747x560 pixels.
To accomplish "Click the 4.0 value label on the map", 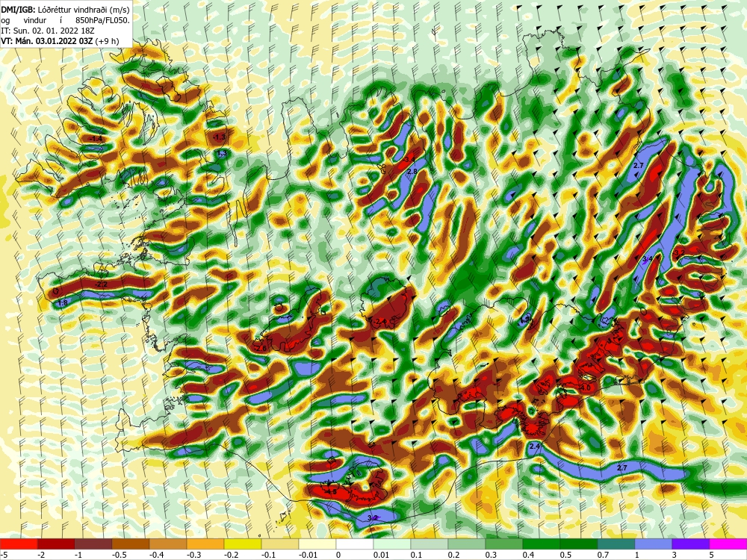I will coord(586,388).
